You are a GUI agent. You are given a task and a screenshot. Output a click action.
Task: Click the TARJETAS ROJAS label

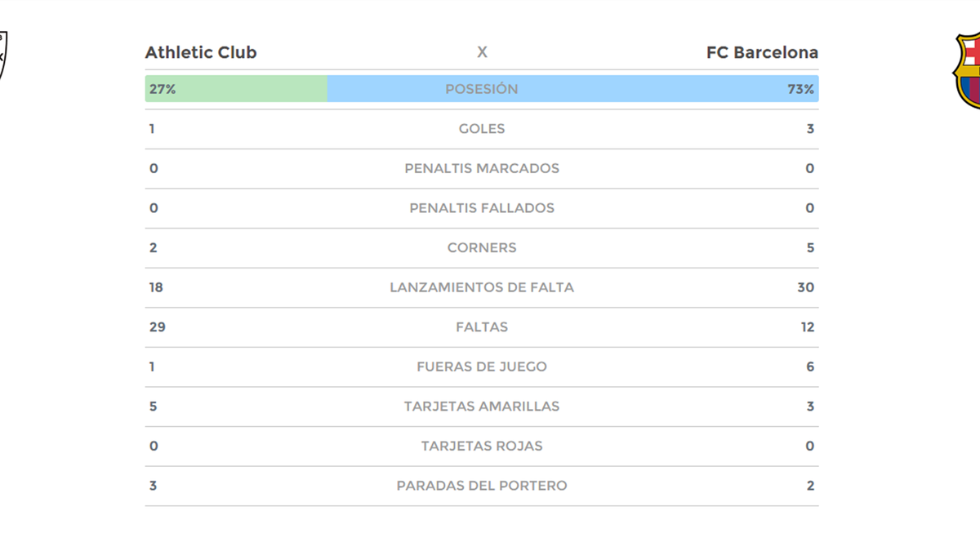click(482, 446)
